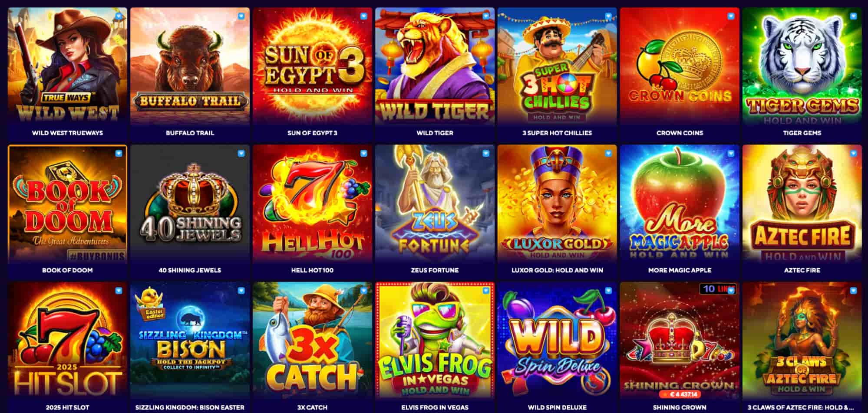Open the Wild Spin Deluxe game tile
Image resolution: width=868 pixels, height=413 pixels.
pos(557,341)
